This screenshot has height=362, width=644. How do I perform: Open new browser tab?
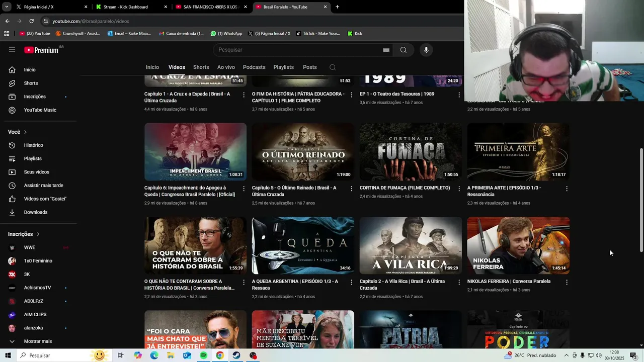(337, 7)
